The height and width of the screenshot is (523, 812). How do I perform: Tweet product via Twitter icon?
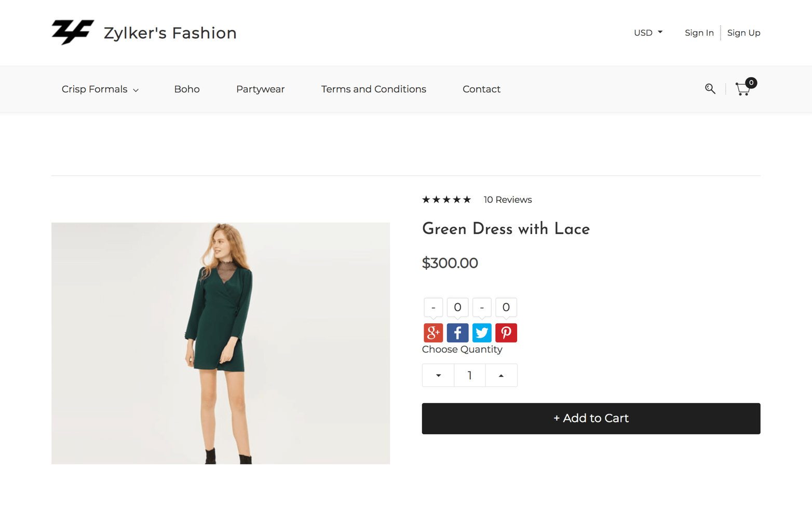tap(482, 333)
